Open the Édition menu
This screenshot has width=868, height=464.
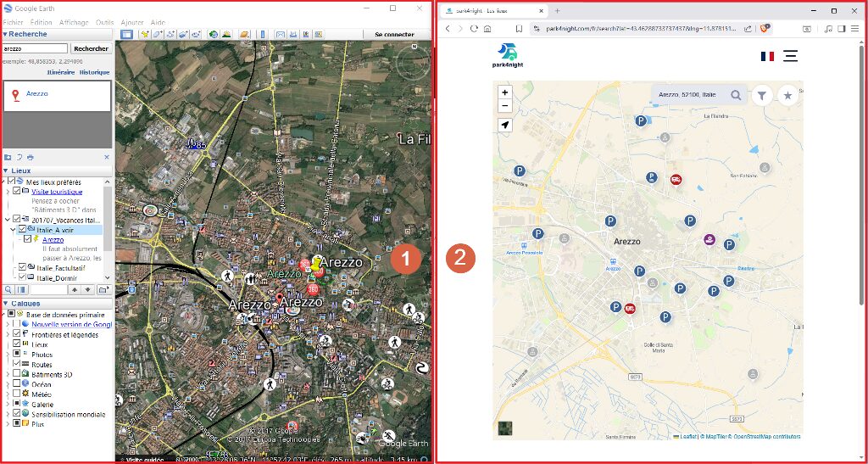tap(41, 23)
